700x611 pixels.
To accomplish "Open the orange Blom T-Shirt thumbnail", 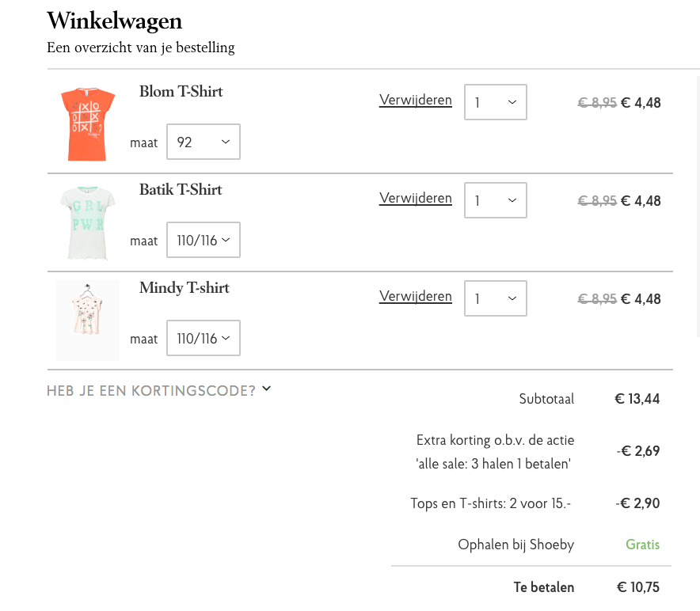I will (88, 124).
